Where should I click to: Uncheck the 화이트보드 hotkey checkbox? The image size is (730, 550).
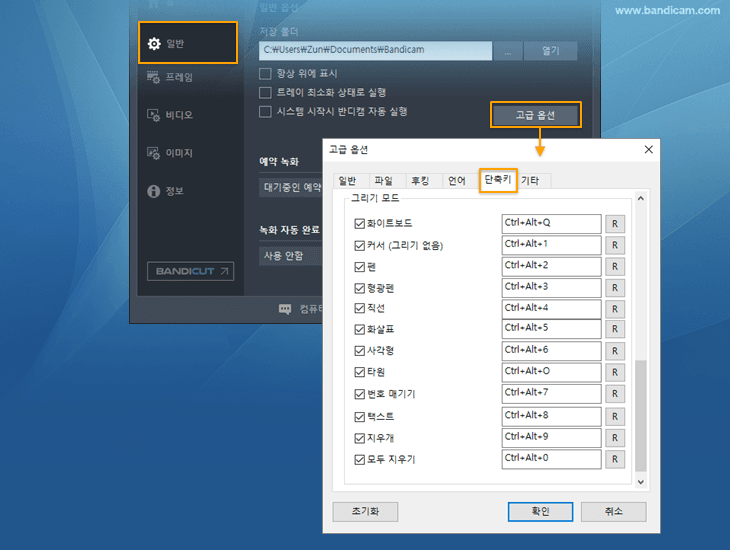(x=359, y=224)
